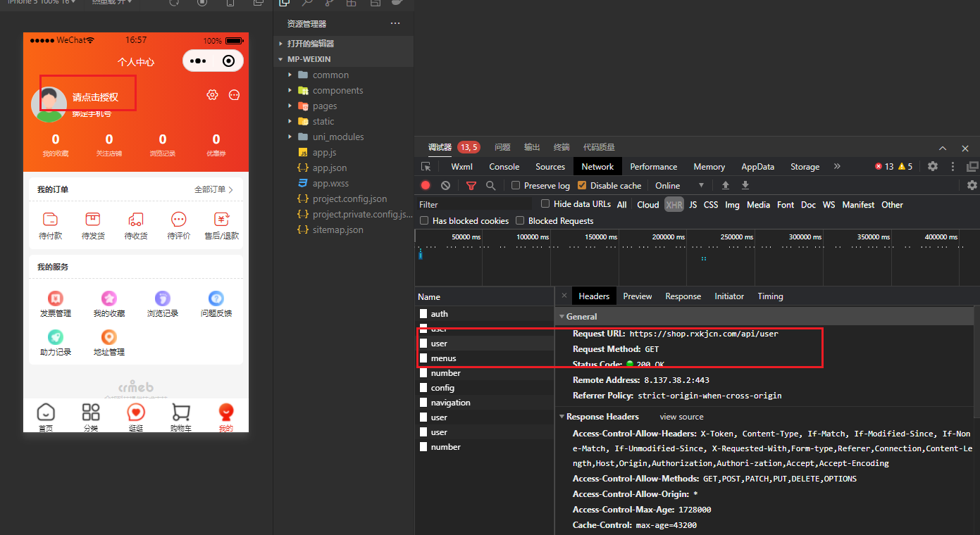
Task: Select the JS request type filter
Action: coord(693,204)
